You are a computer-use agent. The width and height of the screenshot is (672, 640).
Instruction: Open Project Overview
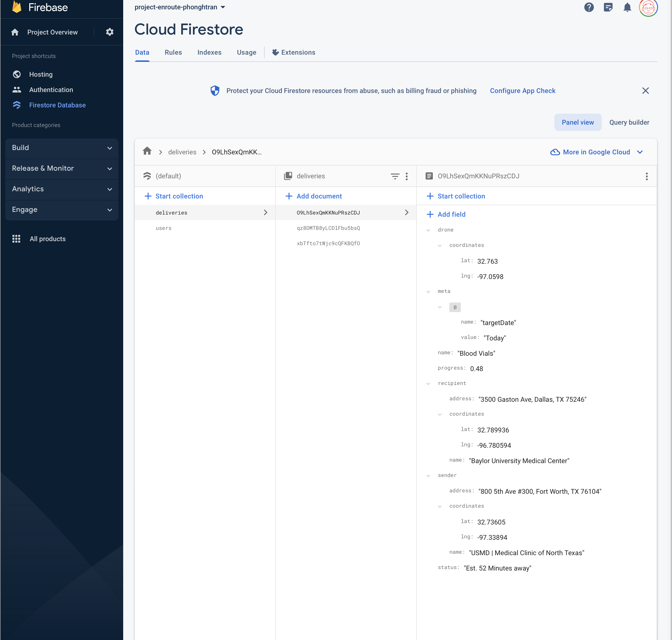(52, 32)
